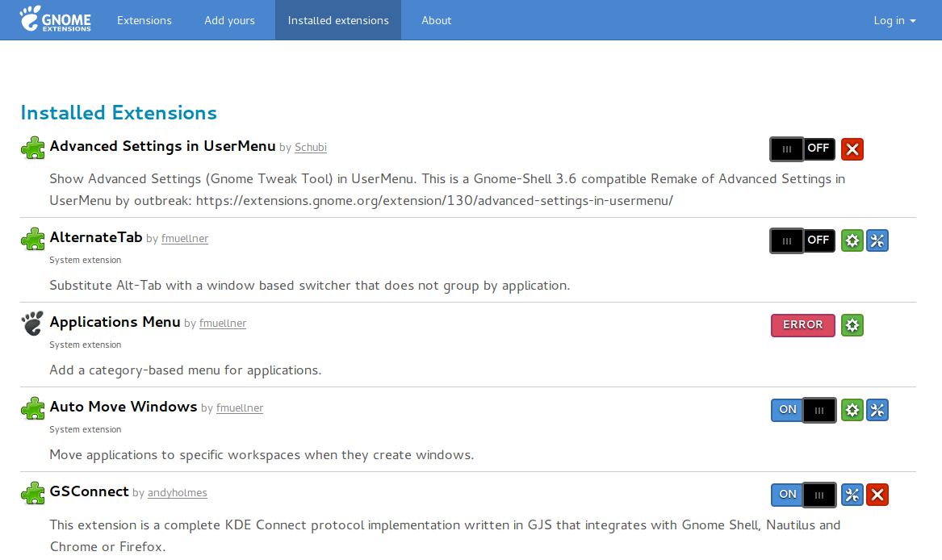
Task: Open the Add yours nav tab
Action: click(229, 20)
